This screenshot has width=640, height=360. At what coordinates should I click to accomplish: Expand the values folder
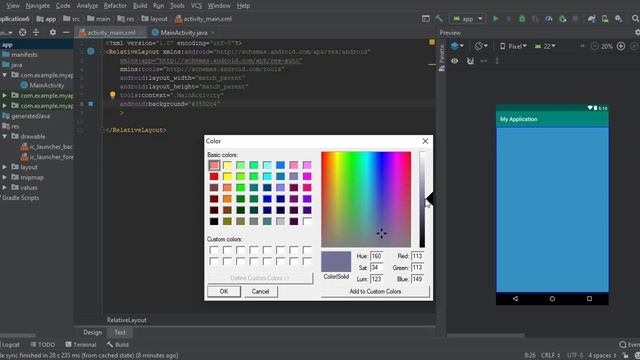tap(5, 187)
